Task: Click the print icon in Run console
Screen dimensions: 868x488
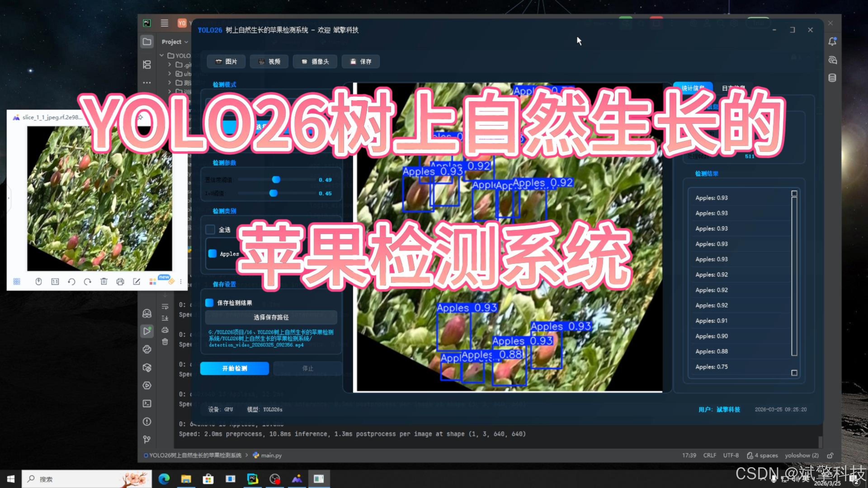Action: tap(165, 330)
